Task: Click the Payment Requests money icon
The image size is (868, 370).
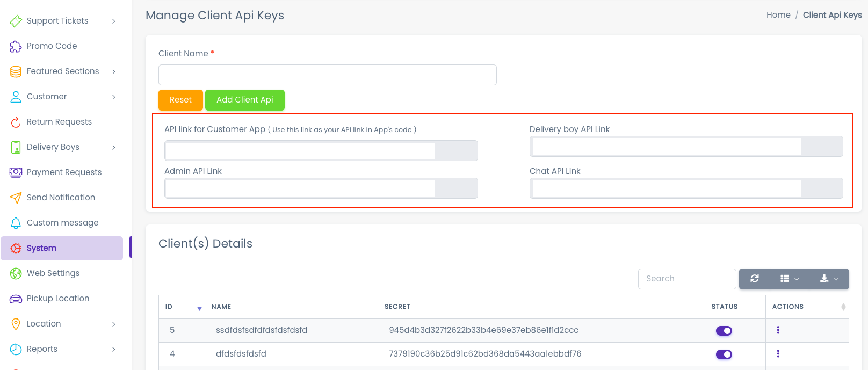Action: (16, 172)
